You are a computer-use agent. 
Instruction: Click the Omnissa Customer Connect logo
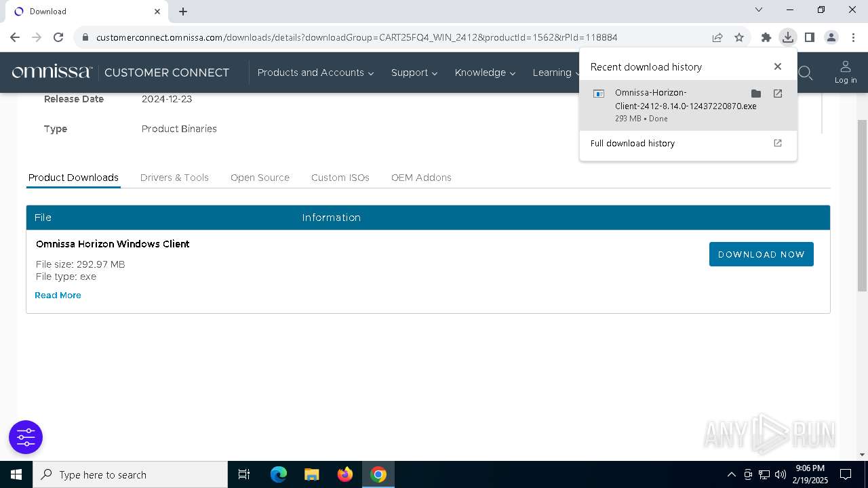(121, 73)
